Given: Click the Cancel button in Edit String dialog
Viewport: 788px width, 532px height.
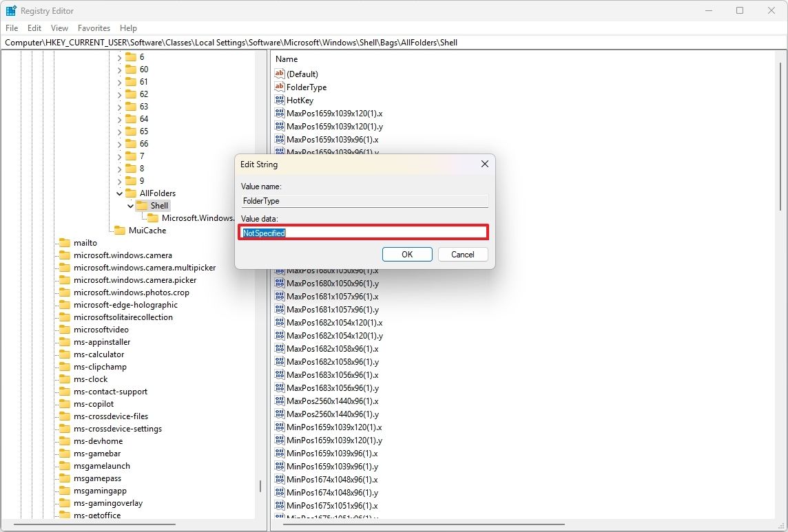Looking at the screenshot, I should [x=462, y=254].
